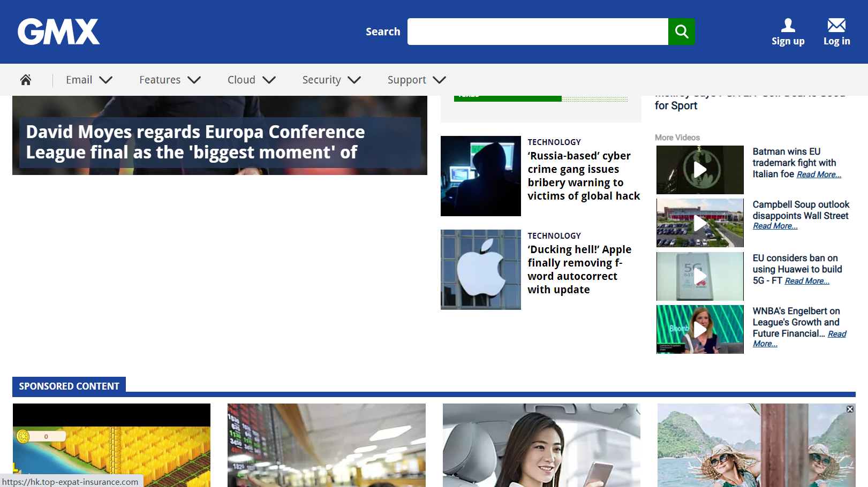Image resolution: width=868 pixels, height=487 pixels.
Task: Open the Apple logo building thumbnail
Action: [x=481, y=270]
